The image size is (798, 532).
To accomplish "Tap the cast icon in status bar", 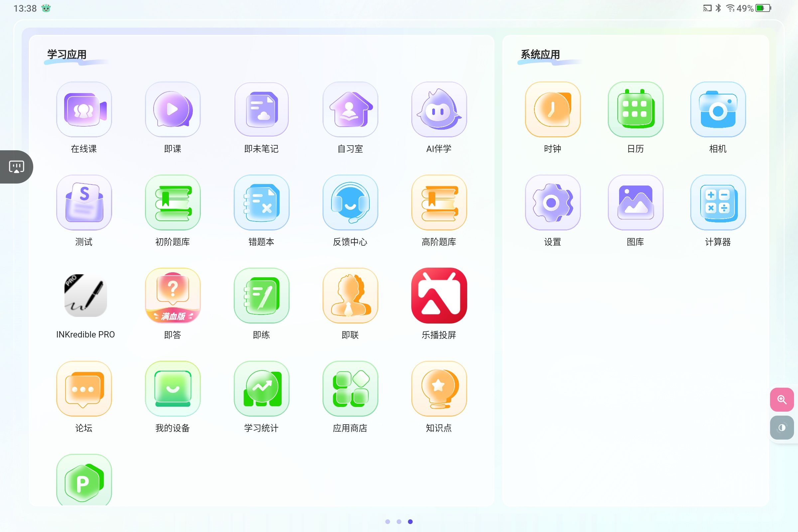I will point(708,8).
